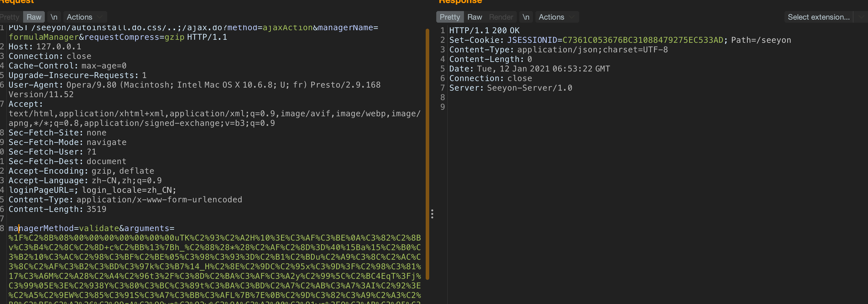Click the HTTP/1.1 200 OK status line
This screenshot has height=304, width=868.
(484, 30)
